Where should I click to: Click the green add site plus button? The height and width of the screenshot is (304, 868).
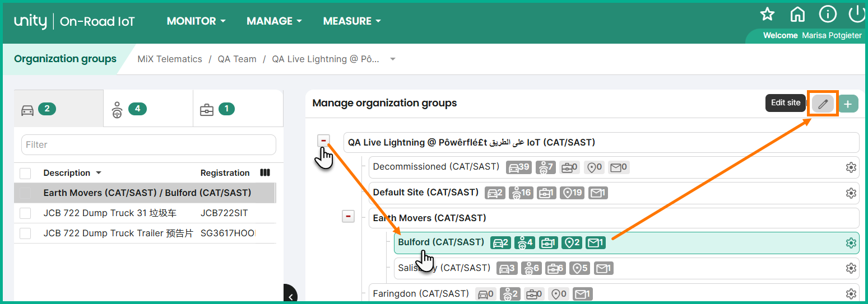click(x=848, y=104)
